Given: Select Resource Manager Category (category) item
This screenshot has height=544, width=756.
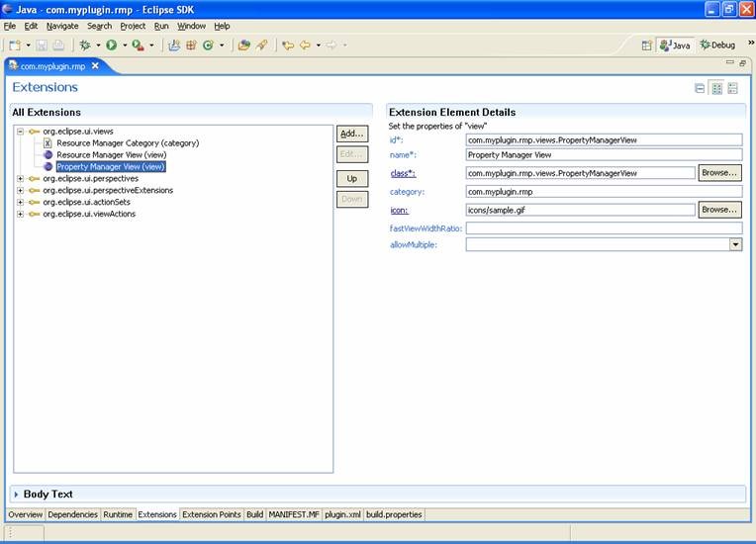Looking at the screenshot, I should point(128,143).
